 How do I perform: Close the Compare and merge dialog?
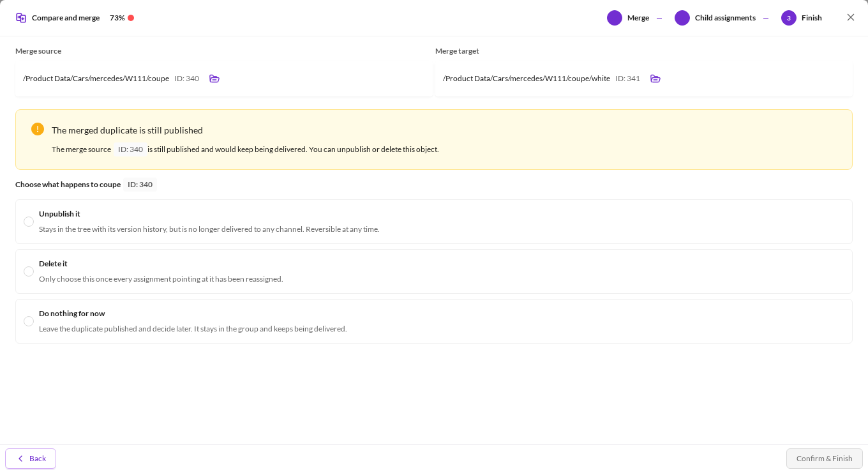pos(851,17)
